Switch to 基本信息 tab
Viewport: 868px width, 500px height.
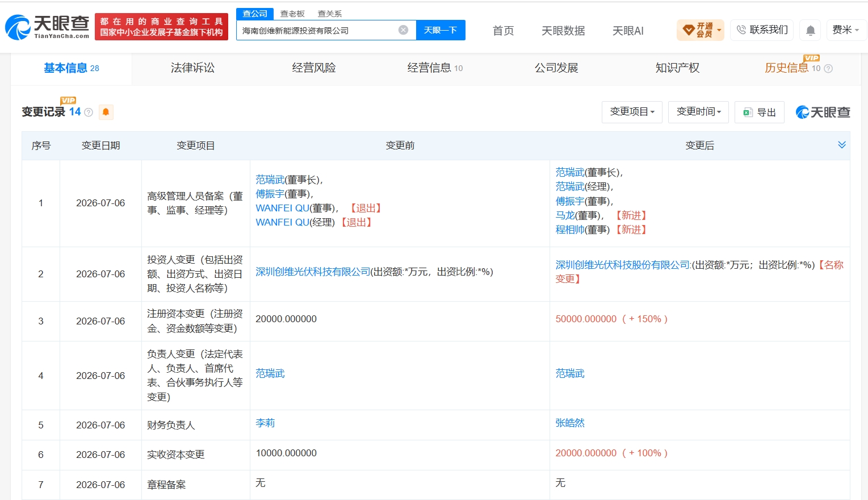pos(72,68)
